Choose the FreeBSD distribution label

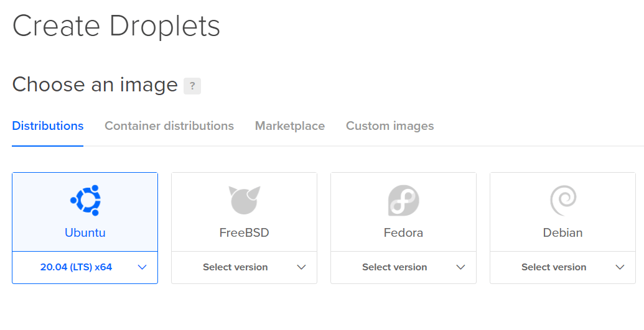244,233
